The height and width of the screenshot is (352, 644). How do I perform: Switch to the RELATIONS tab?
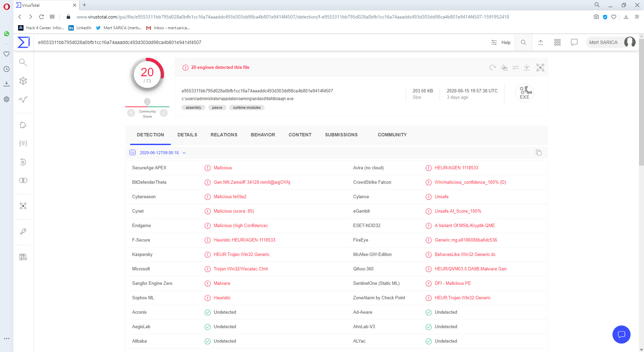click(224, 135)
